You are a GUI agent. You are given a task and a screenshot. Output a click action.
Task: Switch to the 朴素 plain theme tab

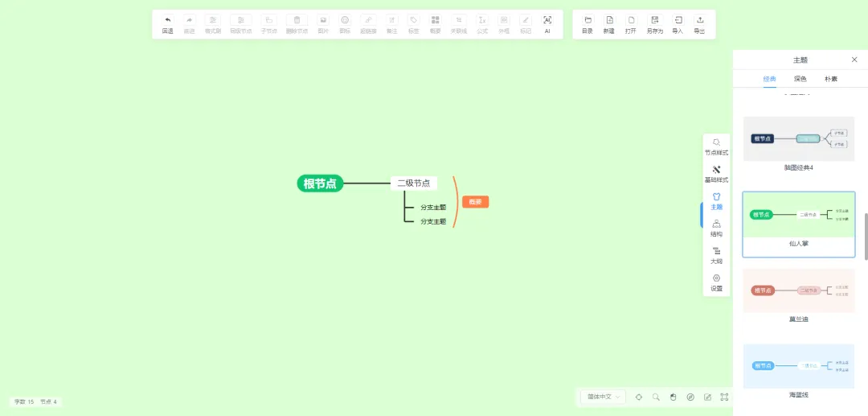830,79
